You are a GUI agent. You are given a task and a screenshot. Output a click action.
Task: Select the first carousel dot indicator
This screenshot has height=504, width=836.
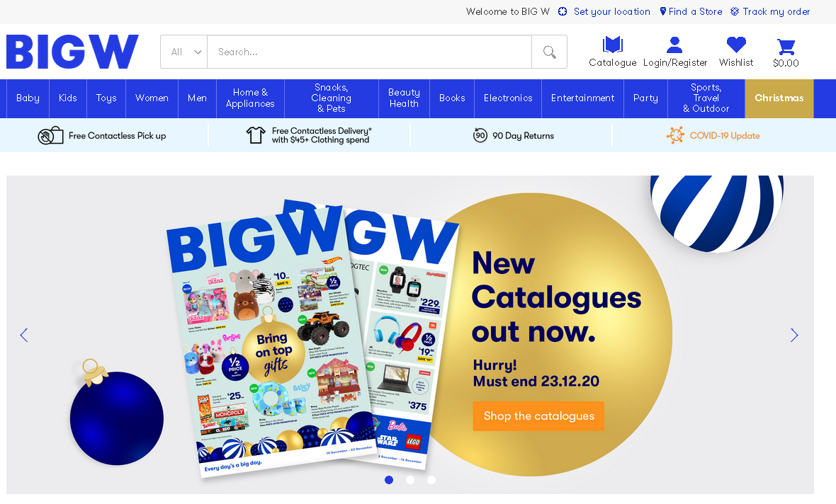[x=389, y=480]
